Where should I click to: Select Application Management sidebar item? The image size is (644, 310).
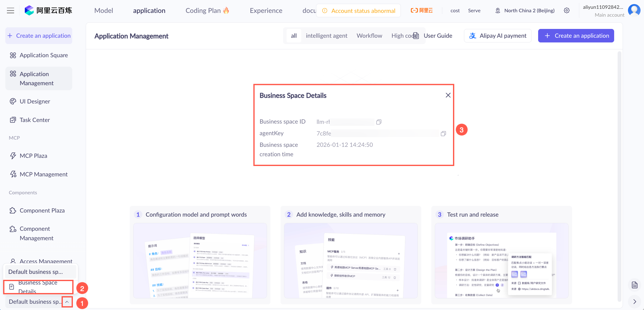(39, 78)
